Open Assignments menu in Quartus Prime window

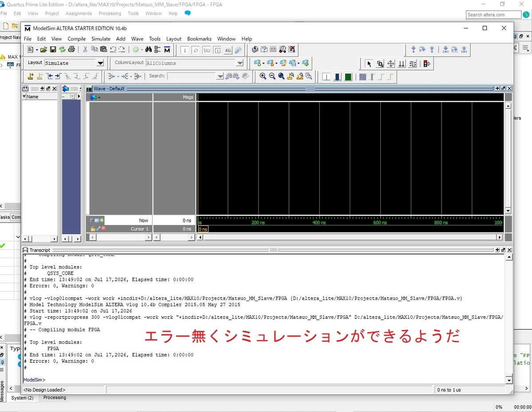(78, 13)
